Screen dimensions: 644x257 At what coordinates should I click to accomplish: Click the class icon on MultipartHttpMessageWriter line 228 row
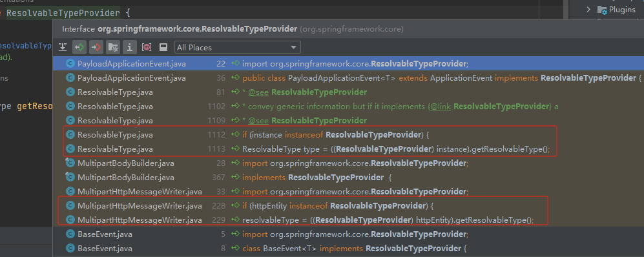coord(70,206)
